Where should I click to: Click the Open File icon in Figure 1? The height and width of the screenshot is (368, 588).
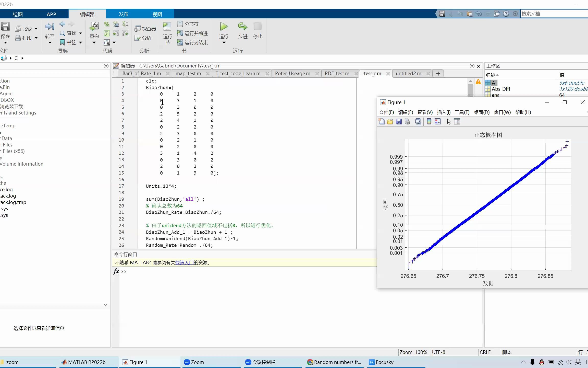coord(390,122)
